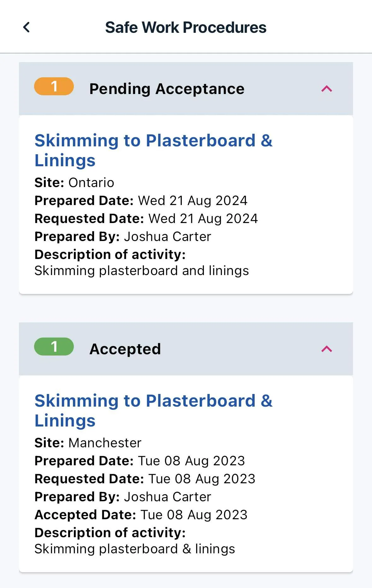
Task: Collapse the Pending Acceptance section chevron
Action: click(327, 89)
